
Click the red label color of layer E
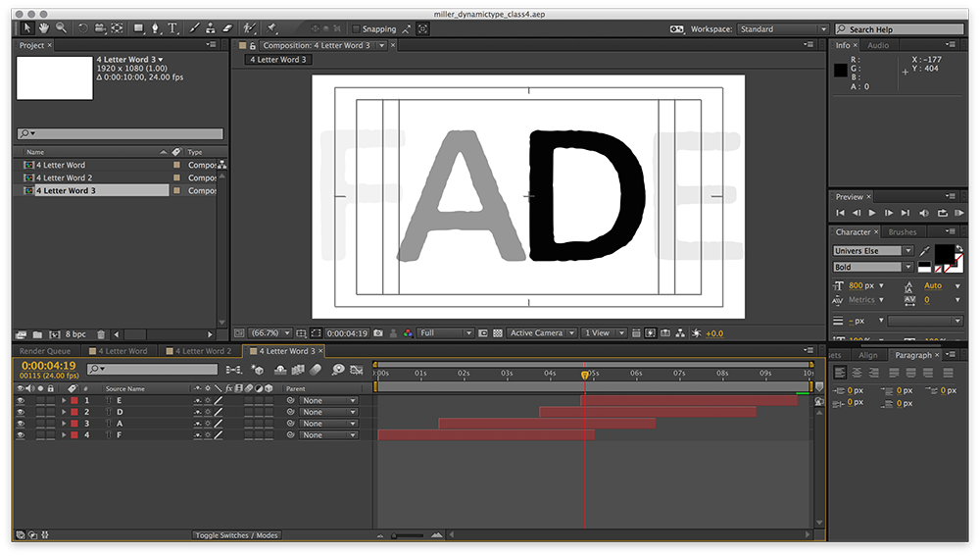click(x=74, y=400)
